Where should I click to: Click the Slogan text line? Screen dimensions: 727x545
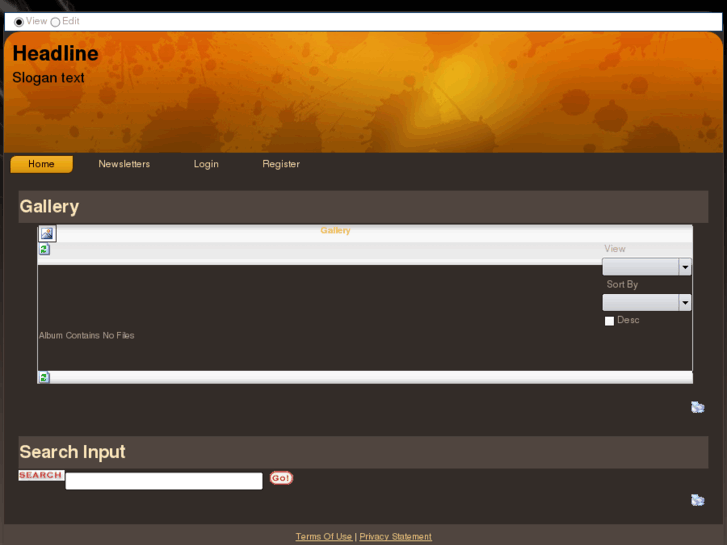[48, 77]
